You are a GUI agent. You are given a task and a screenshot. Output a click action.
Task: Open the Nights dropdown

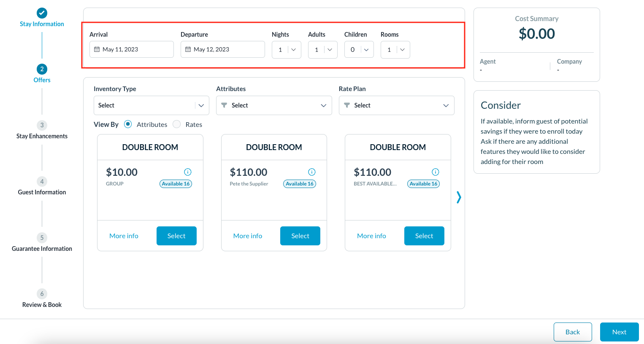[x=287, y=50]
